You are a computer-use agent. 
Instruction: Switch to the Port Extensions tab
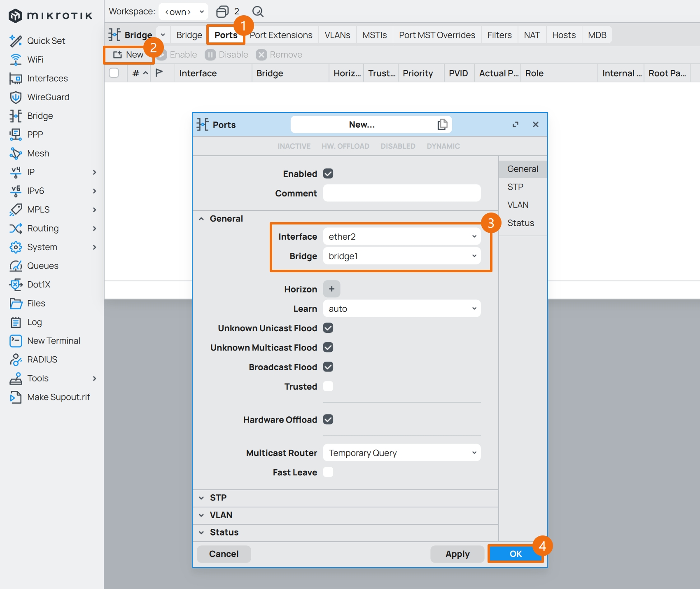(281, 35)
